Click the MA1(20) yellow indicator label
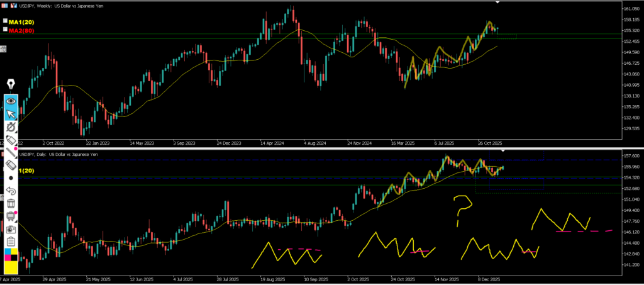This screenshot has height=285, width=644. click(x=21, y=22)
